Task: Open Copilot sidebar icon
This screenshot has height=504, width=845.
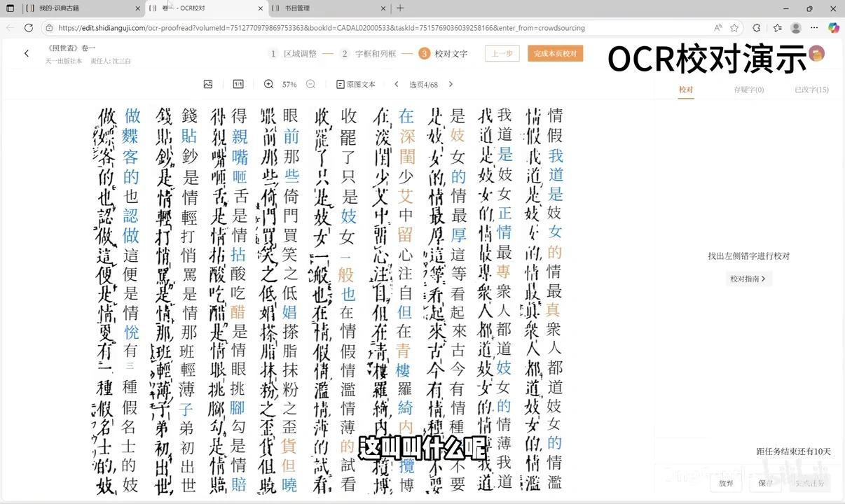Action: [x=833, y=28]
